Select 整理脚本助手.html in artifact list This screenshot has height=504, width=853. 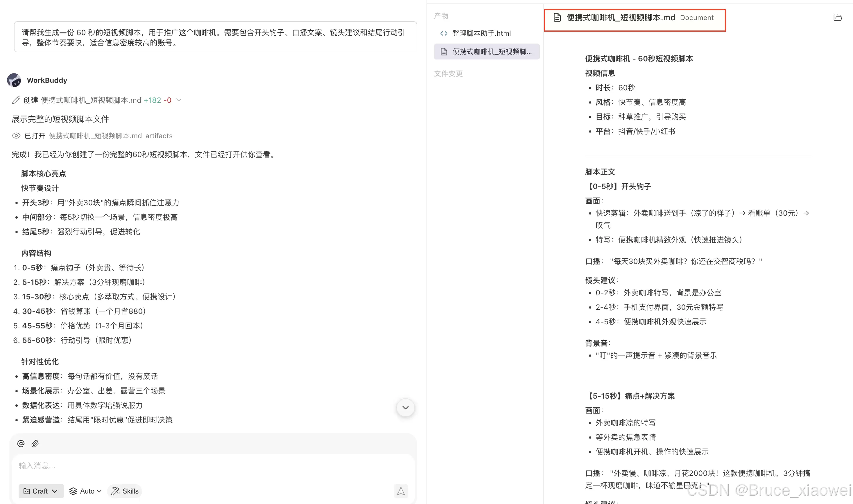[x=481, y=33]
